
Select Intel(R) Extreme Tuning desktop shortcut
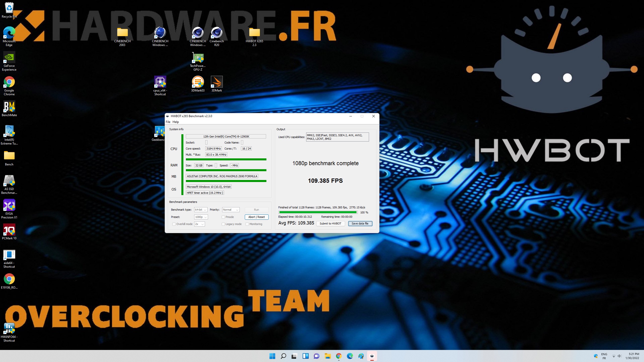click(9, 135)
